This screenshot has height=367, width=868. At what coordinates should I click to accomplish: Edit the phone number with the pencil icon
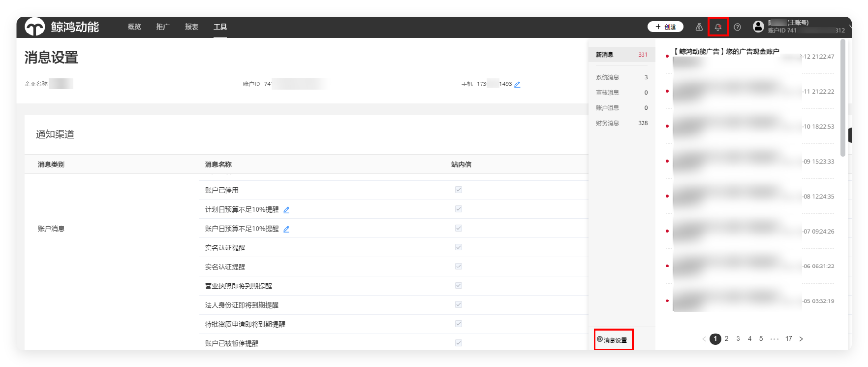click(x=517, y=84)
